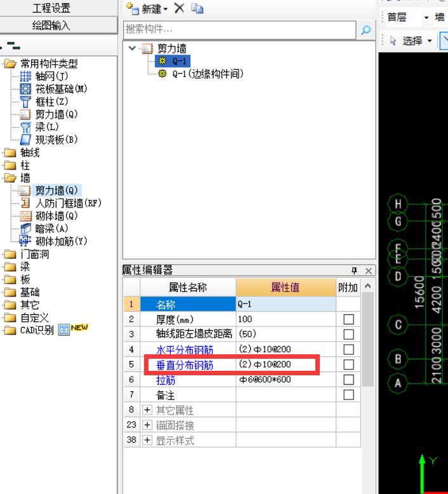Expand the 柱 folder
The width and height of the screenshot is (448, 494).
click(10, 165)
